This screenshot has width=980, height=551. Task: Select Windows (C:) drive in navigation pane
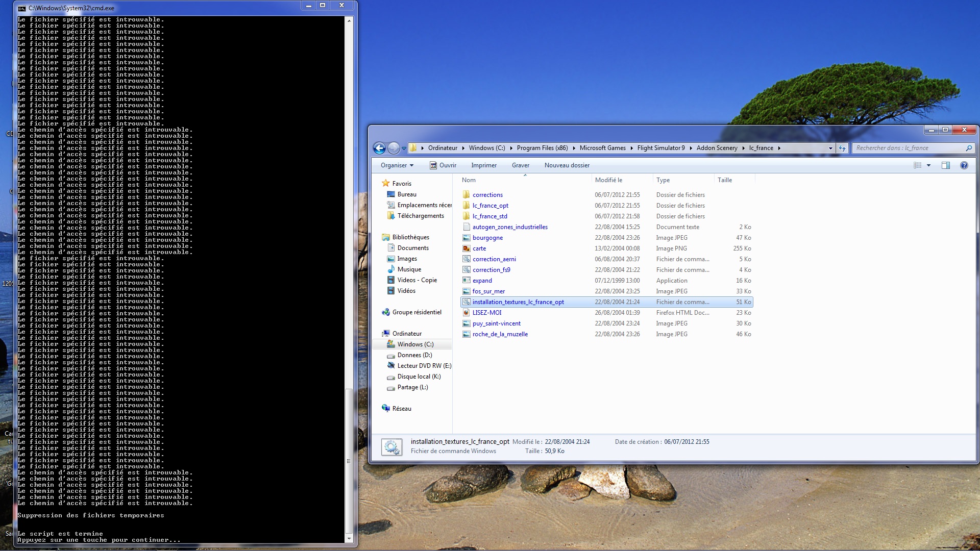(x=415, y=344)
